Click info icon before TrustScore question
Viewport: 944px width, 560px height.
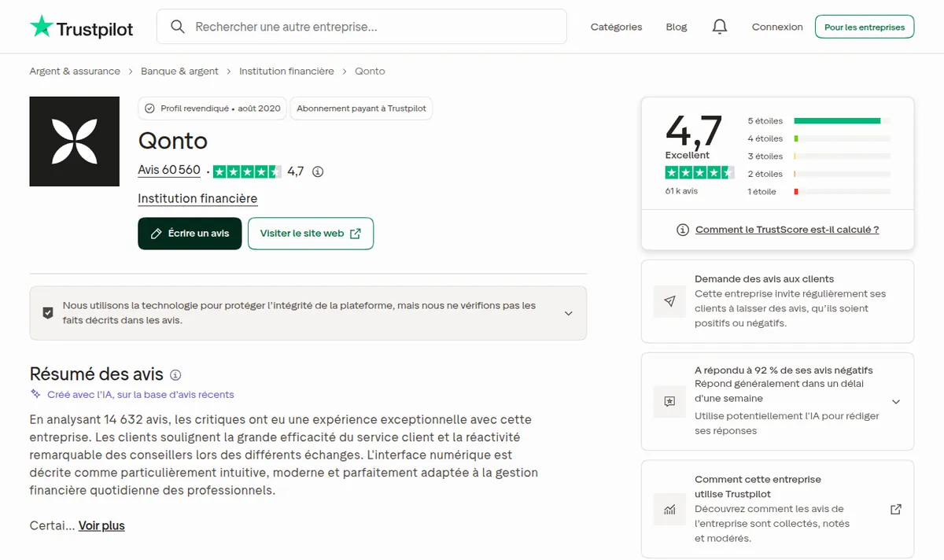point(683,230)
